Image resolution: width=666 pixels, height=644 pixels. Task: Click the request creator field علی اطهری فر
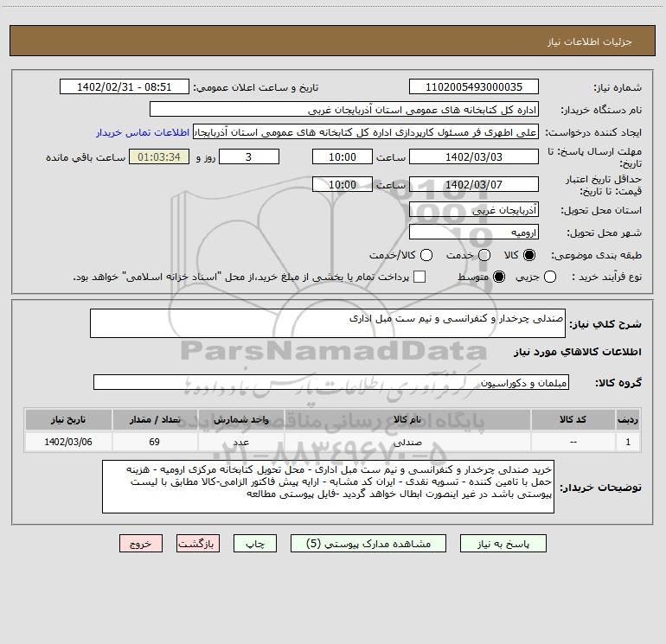(366, 132)
